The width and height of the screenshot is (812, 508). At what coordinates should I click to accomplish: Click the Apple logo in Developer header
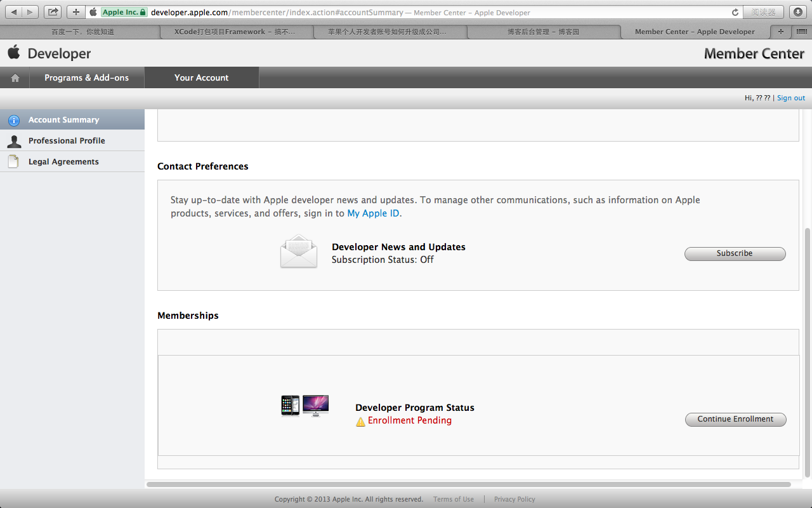(x=14, y=52)
